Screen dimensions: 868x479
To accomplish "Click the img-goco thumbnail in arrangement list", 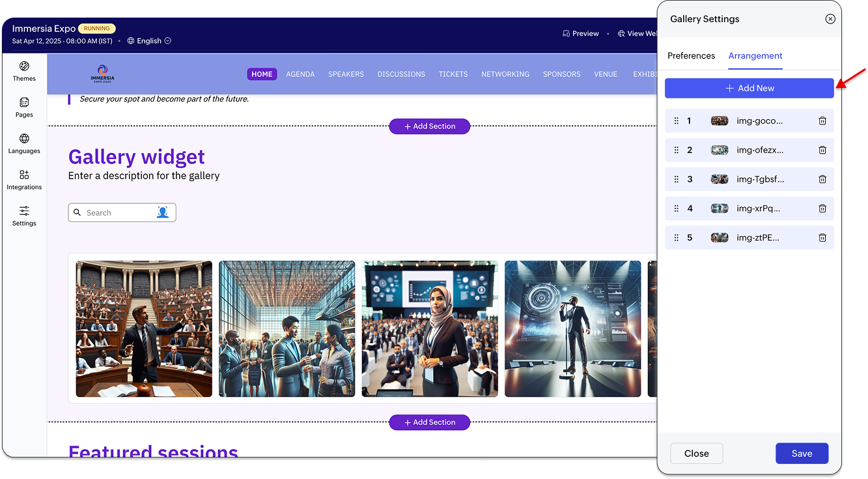I will click(720, 121).
